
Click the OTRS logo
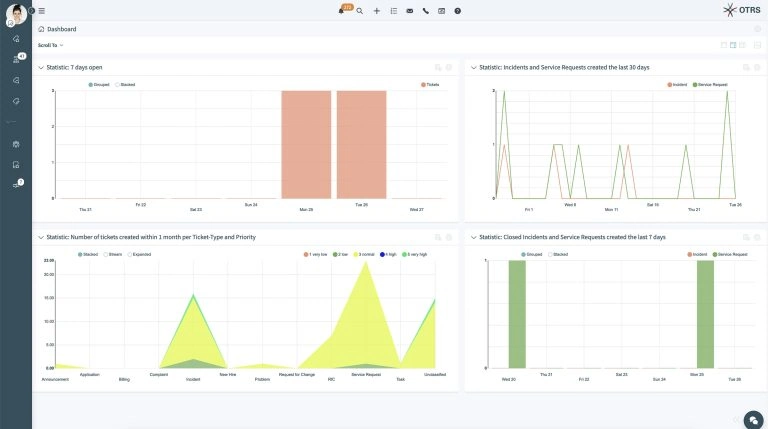click(742, 10)
